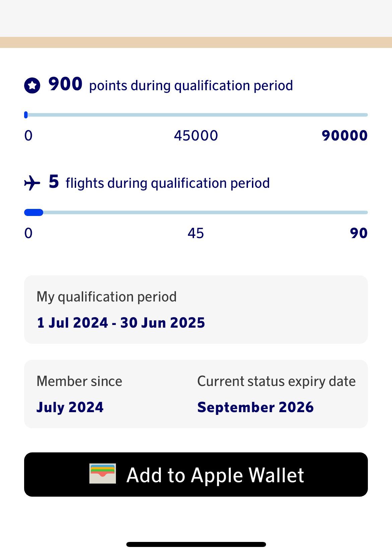Tap the 1 Jul 2024 - 30 Jun 2025 dates
Viewport: 392px width, 555px height.
pyautogui.click(x=121, y=323)
